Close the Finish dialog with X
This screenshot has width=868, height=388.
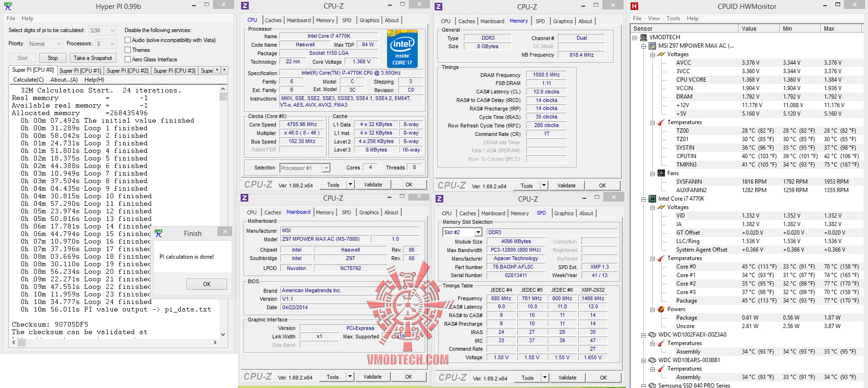click(225, 231)
